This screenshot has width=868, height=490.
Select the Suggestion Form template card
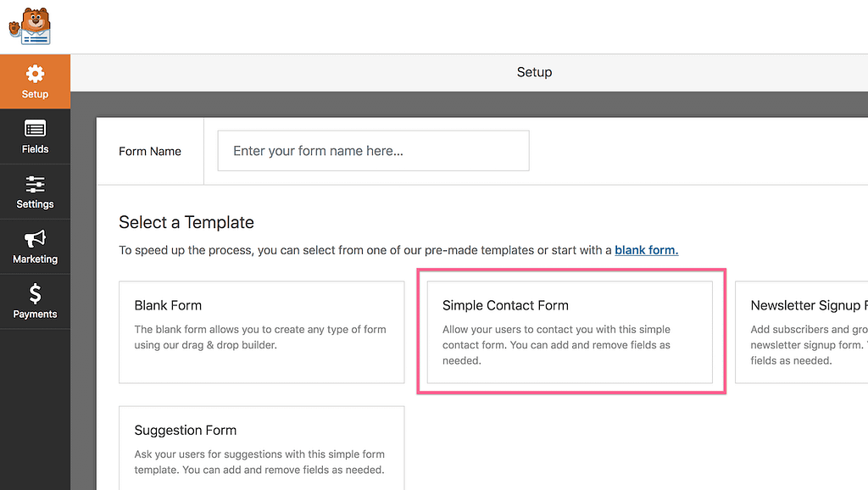261,448
